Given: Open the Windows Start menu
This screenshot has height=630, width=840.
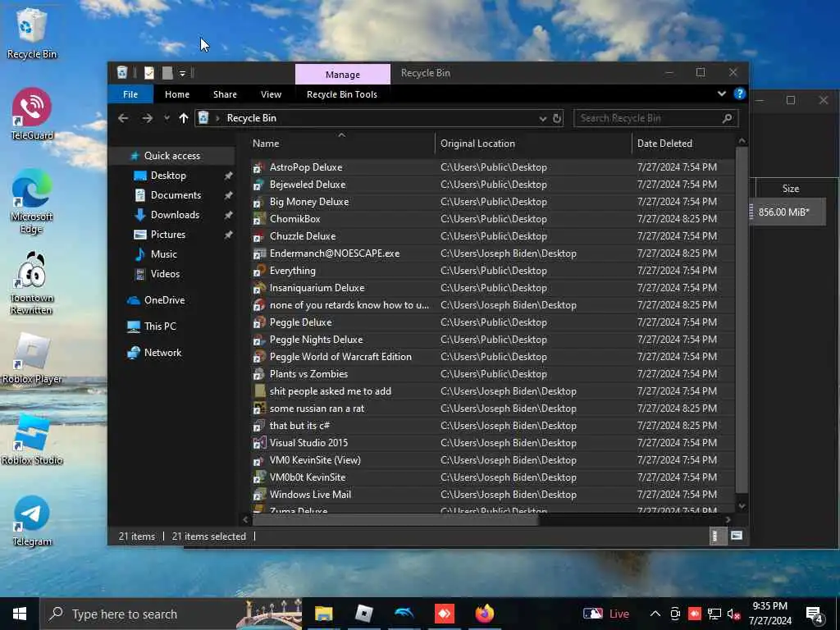Looking at the screenshot, I should coord(20,614).
